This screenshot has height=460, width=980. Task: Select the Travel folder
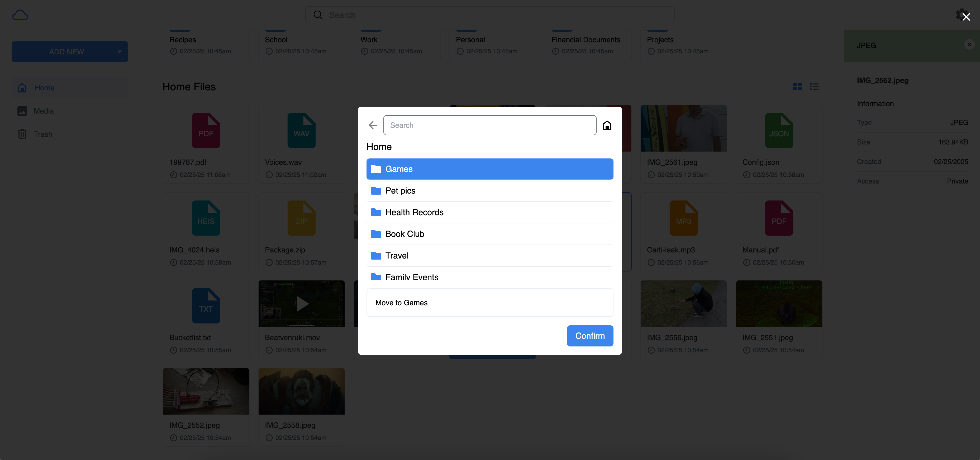pos(490,256)
